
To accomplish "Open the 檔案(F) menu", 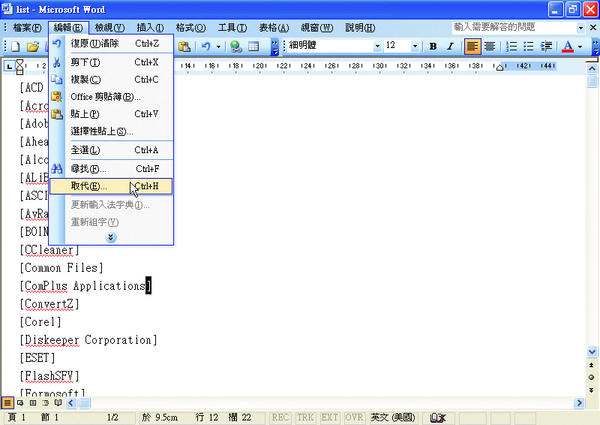I will (x=27, y=28).
